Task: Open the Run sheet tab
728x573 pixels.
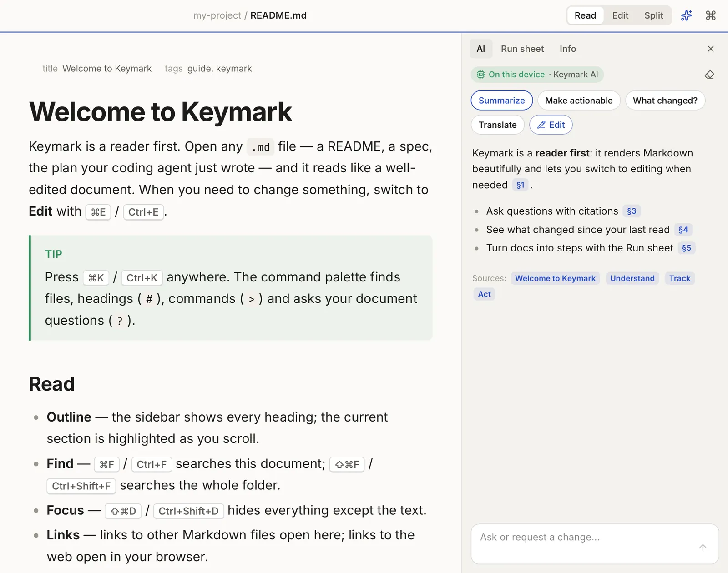Action: point(522,49)
